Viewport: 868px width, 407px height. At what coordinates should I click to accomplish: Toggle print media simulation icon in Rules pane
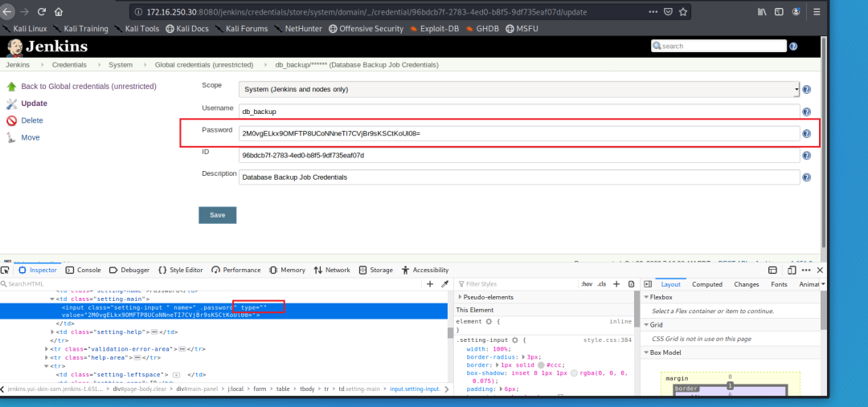click(631, 283)
